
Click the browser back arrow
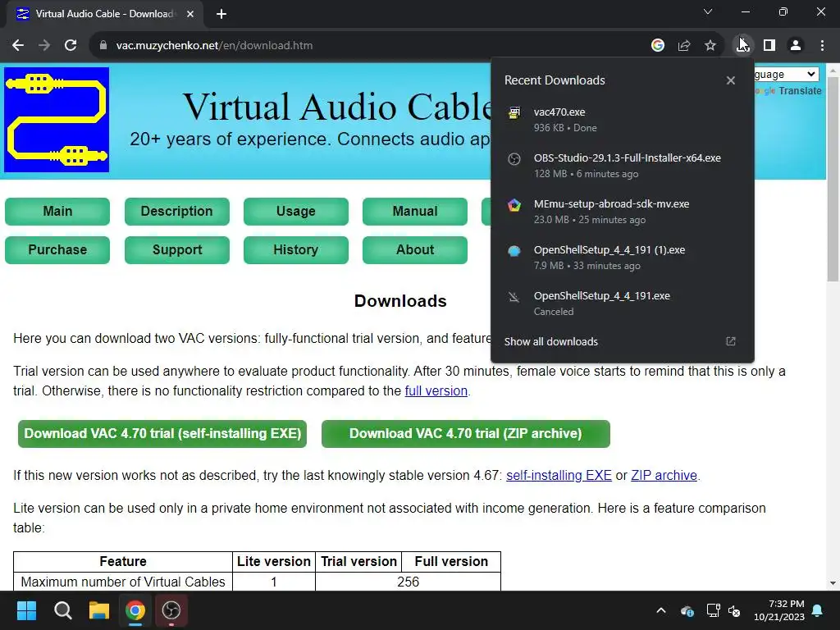(x=18, y=46)
